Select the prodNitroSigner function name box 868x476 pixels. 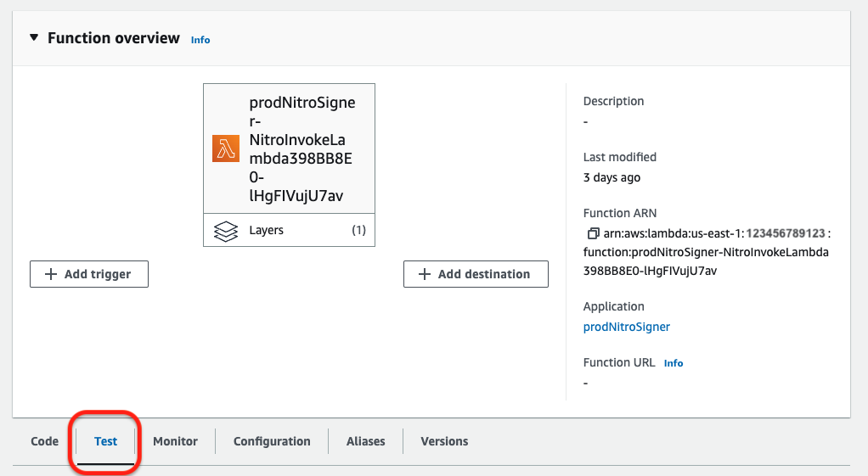[289, 148]
